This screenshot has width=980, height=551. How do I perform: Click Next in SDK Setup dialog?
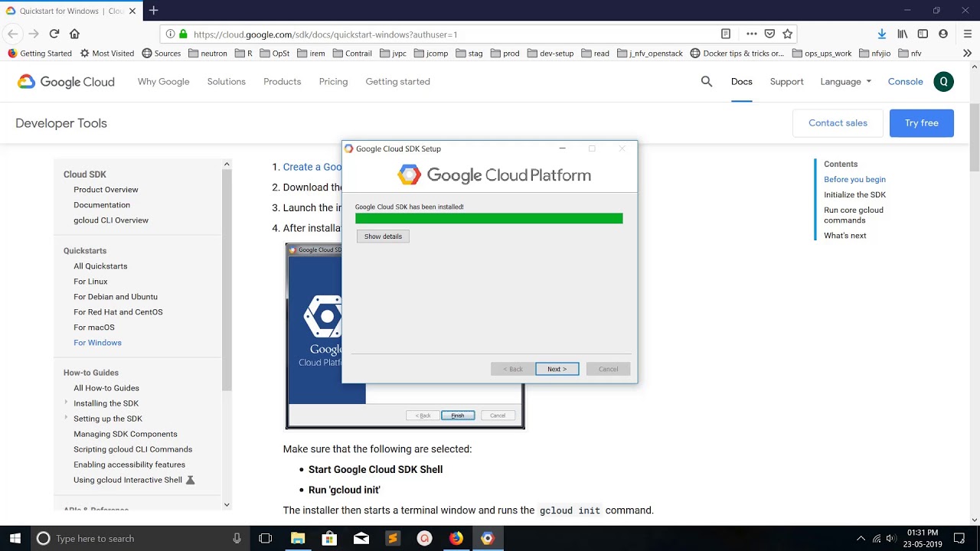(x=557, y=369)
